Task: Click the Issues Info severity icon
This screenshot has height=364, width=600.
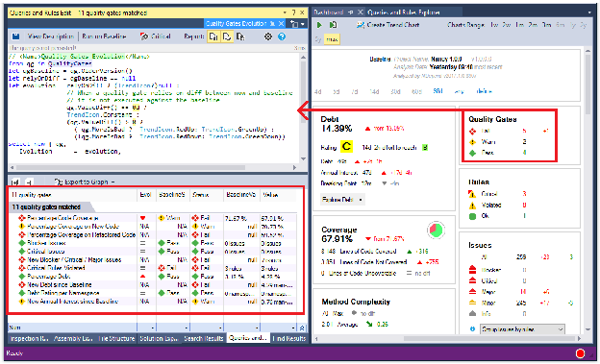Action: [472, 313]
